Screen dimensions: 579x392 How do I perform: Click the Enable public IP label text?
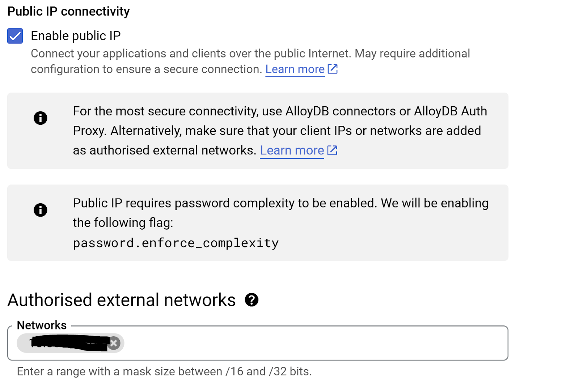click(76, 36)
